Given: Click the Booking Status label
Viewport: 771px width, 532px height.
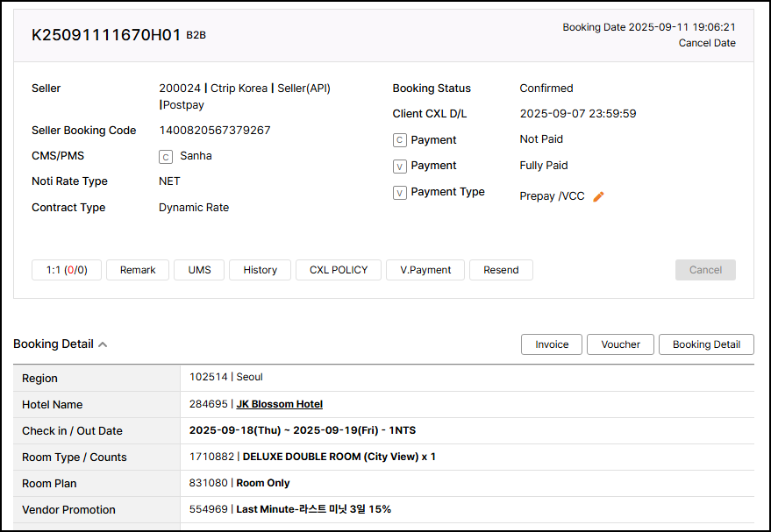Looking at the screenshot, I should click(432, 88).
